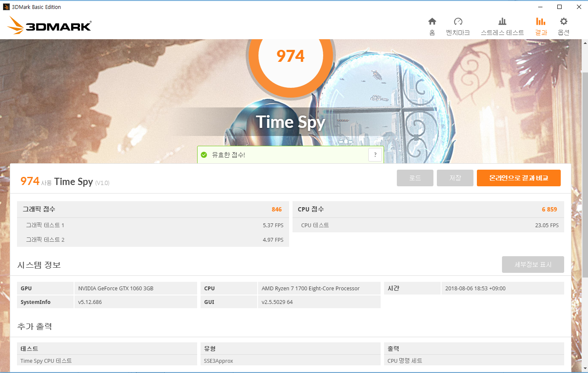Screen dimensions: 588x373
Task: Click the 로드 (Load) button
Action: (415, 178)
